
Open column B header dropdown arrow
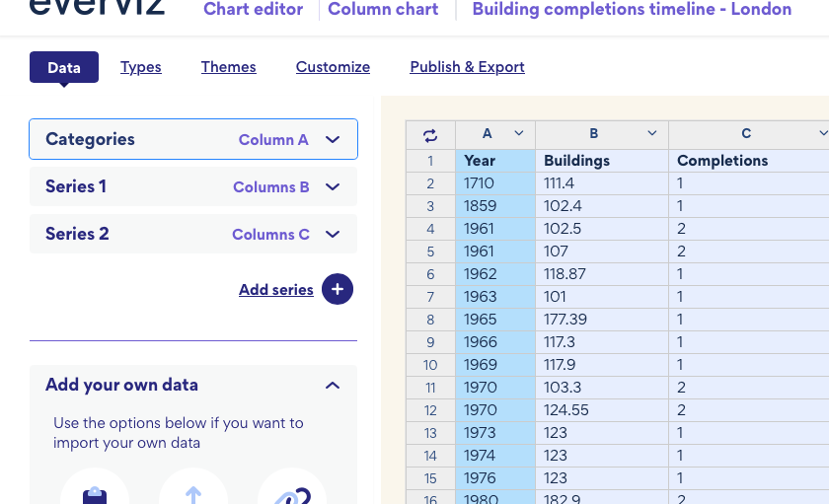[652, 134]
